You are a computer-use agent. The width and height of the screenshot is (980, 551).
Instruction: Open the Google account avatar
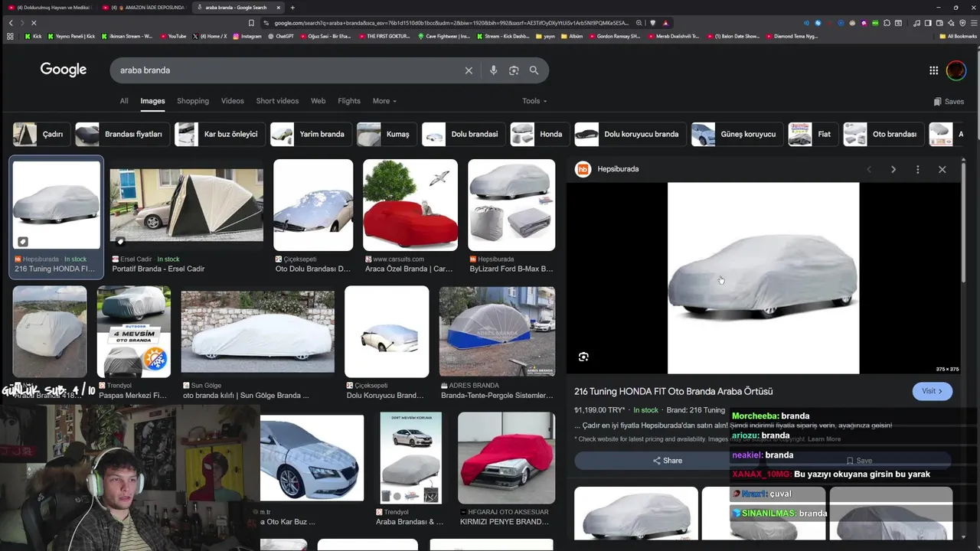click(x=956, y=70)
